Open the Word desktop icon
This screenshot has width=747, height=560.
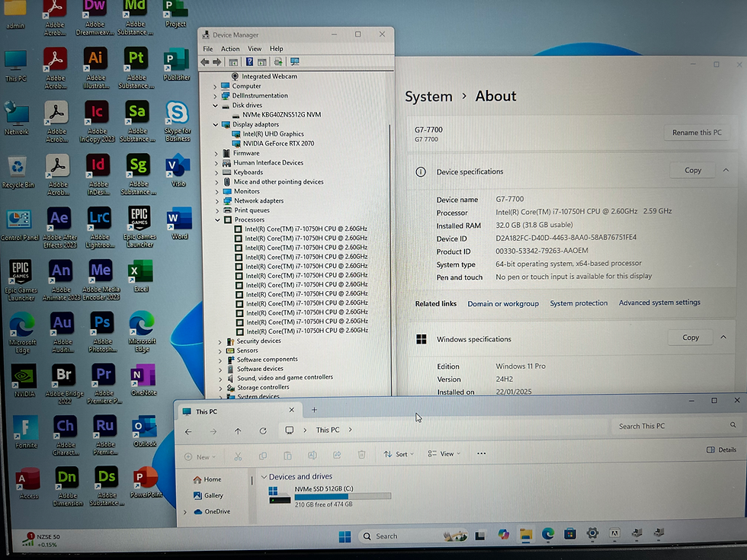click(179, 222)
